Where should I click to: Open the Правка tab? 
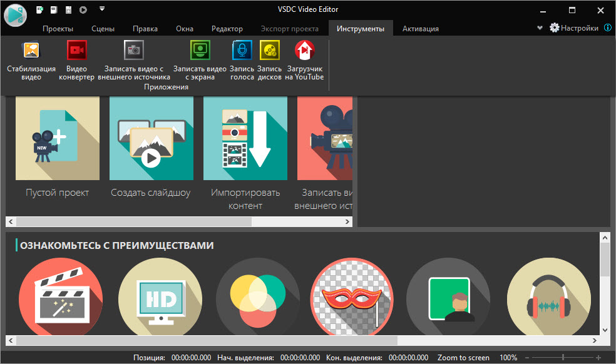point(145,29)
